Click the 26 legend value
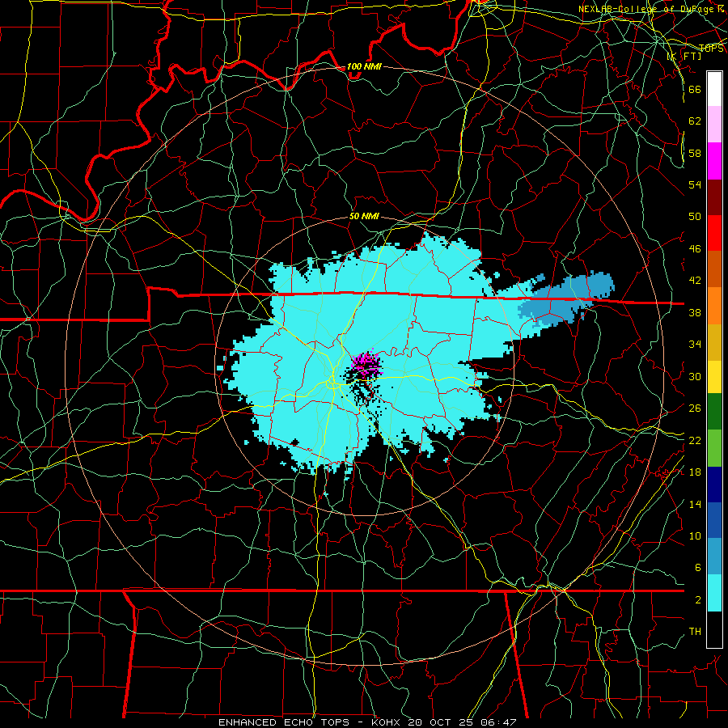The height and width of the screenshot is (728, 728). point(695,408)
